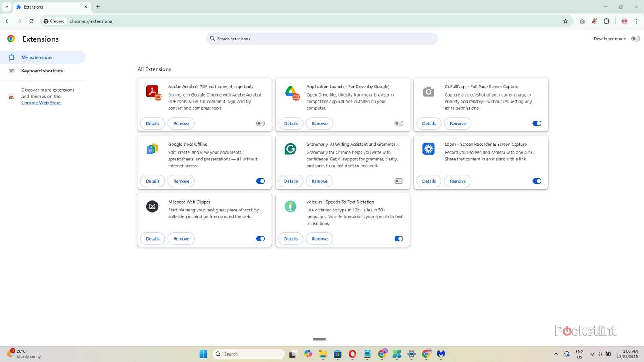Viewport: 644px width, 362px height.
Task: Click the Loom extension icon
Action: 428,149
